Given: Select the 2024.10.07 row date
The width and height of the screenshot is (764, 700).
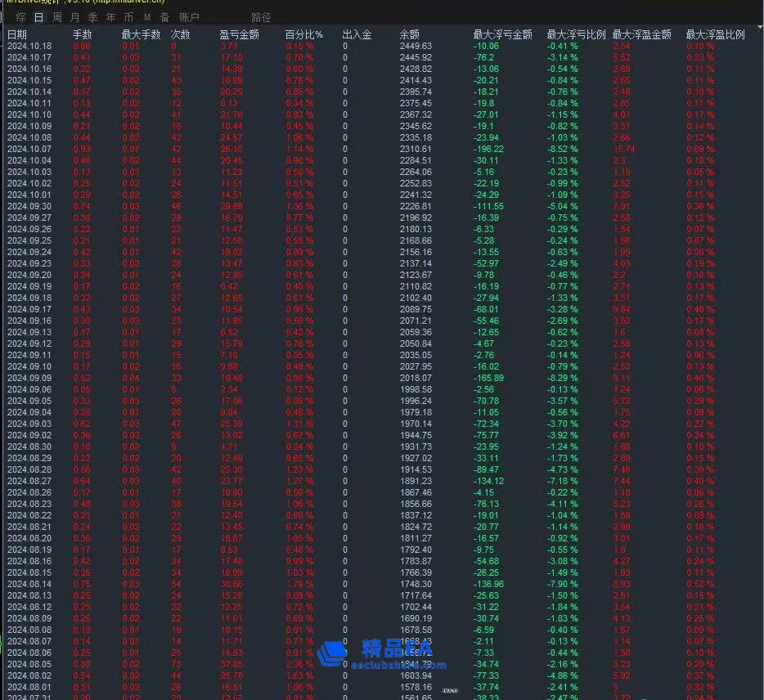Looking at the screenshot, I should pyautogui.click(x=29, y=149).
